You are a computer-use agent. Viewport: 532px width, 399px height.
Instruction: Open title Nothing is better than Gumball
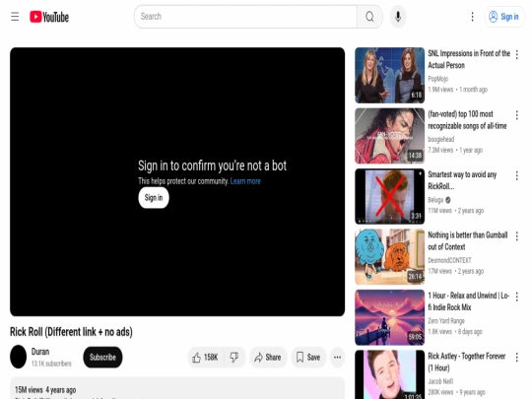468,241
